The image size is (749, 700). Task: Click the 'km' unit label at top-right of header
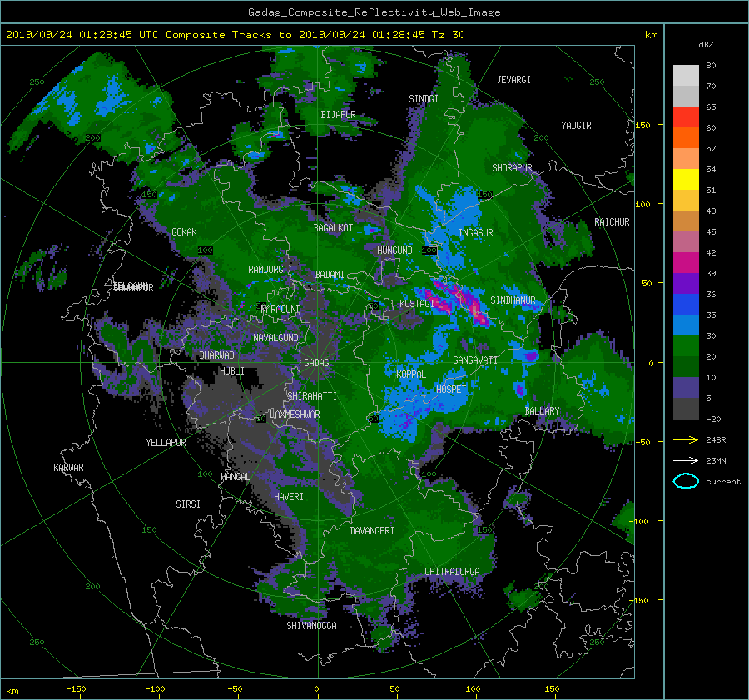click(651, 35)
